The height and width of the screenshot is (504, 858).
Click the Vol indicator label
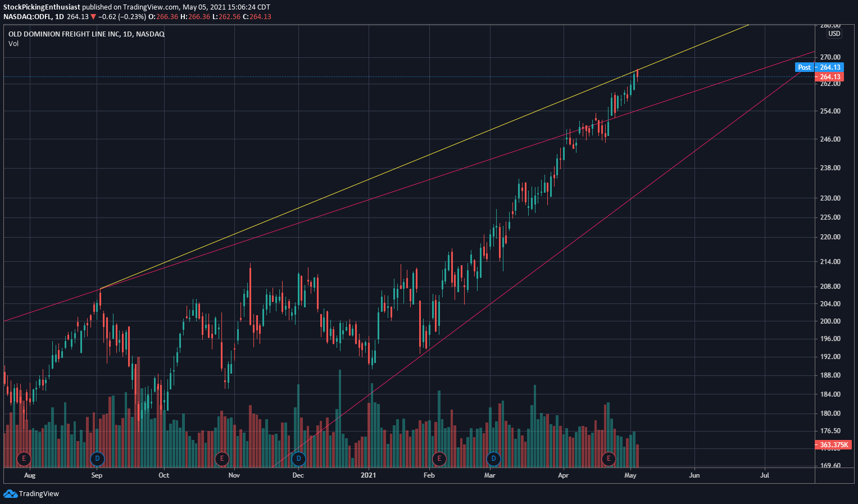[x=13, y=44]
